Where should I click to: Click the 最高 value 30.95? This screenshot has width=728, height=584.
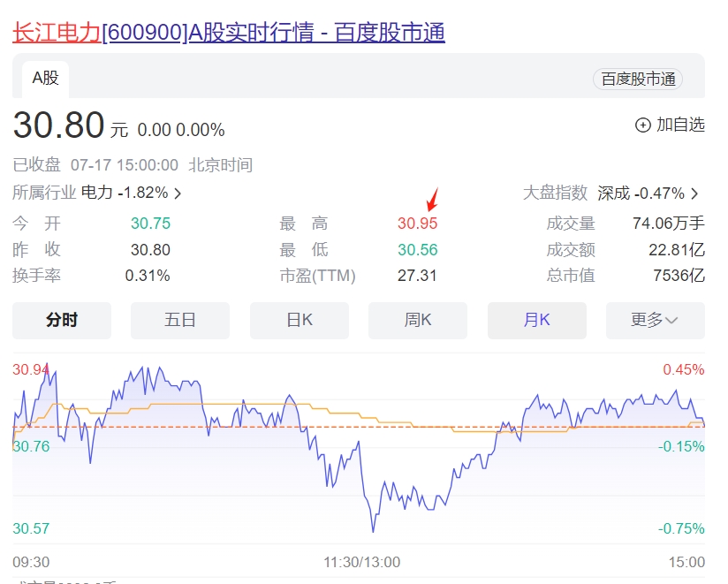click(417, 224)
